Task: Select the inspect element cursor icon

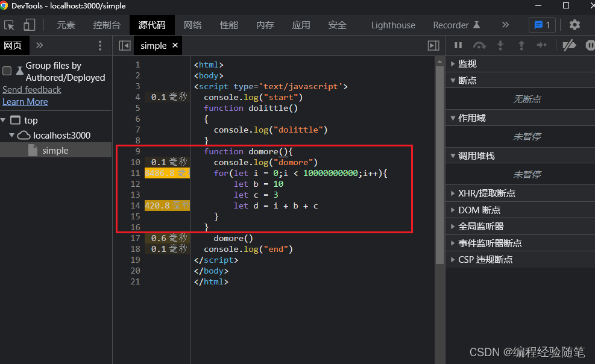Action: click(10, 24)
